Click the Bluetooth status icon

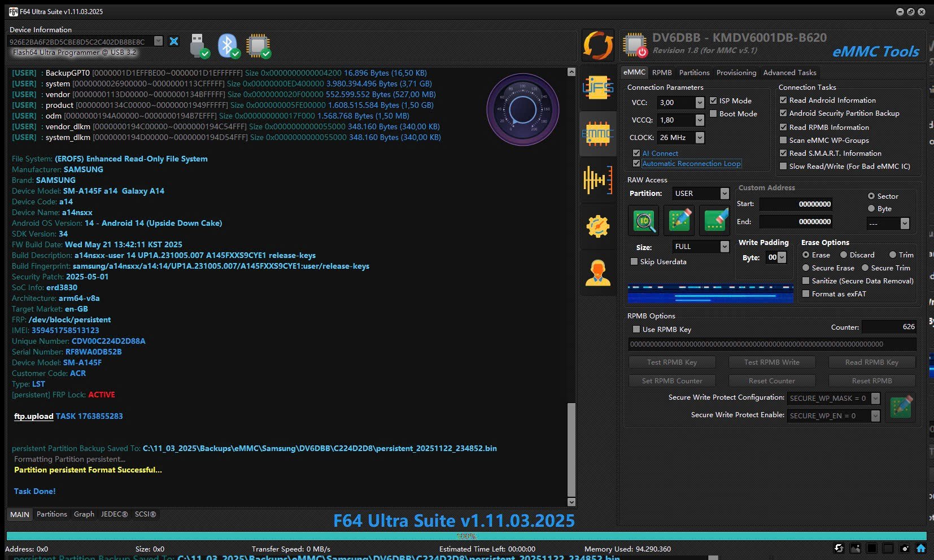point(228,45)
